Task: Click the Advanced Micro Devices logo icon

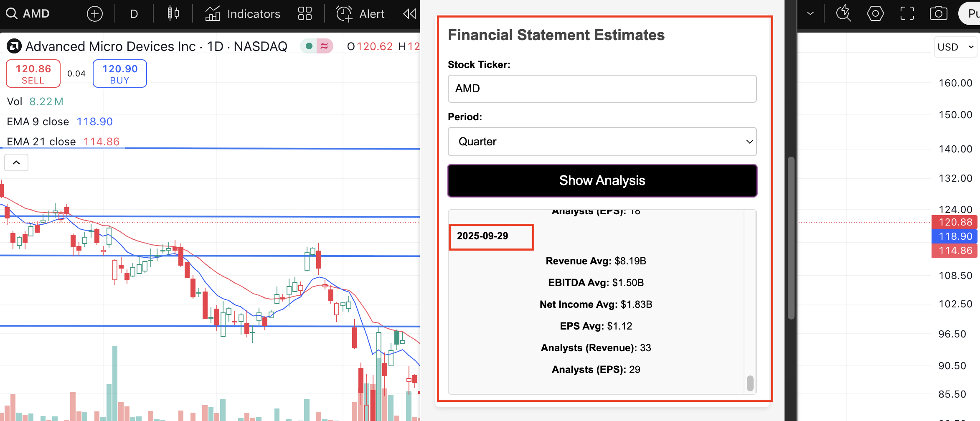Action: click(x=14, y=46)
